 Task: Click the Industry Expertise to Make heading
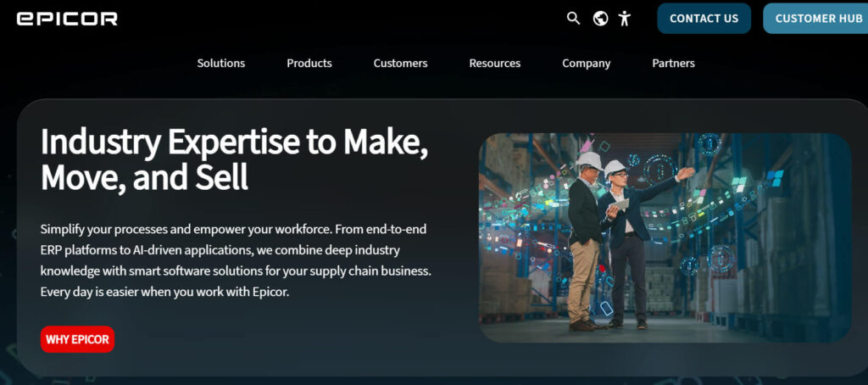[x=234, y=159]
